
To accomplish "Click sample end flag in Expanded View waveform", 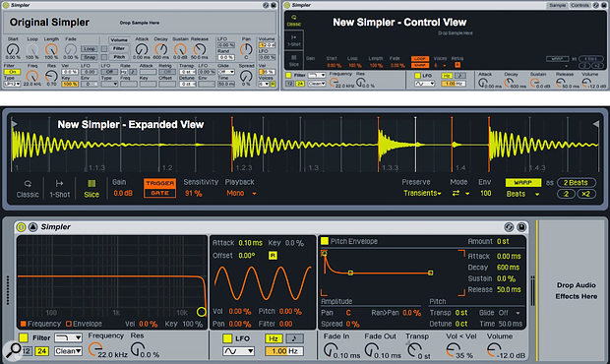I will [595, 124].
